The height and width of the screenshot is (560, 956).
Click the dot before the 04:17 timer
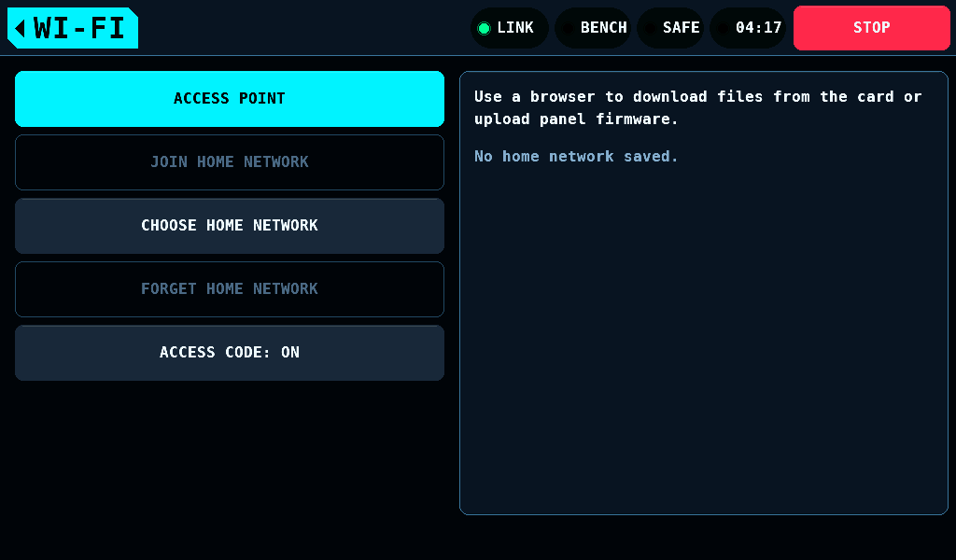pos(723,28)
